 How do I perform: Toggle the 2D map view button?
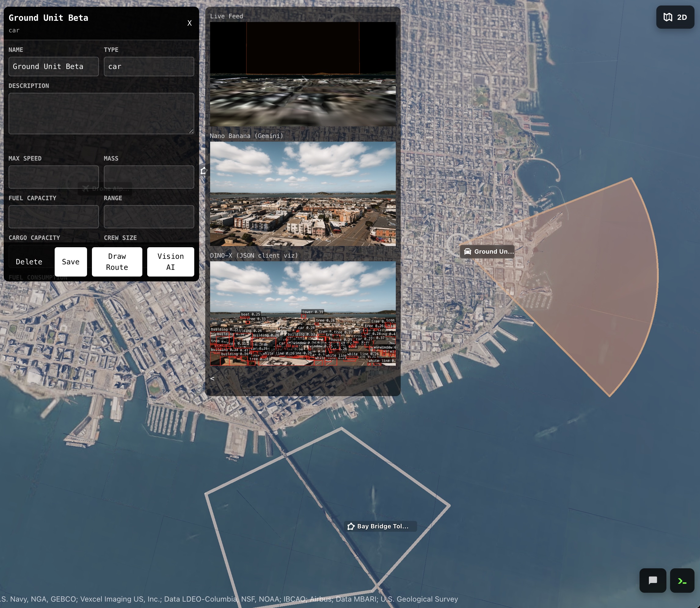point(675,17)
